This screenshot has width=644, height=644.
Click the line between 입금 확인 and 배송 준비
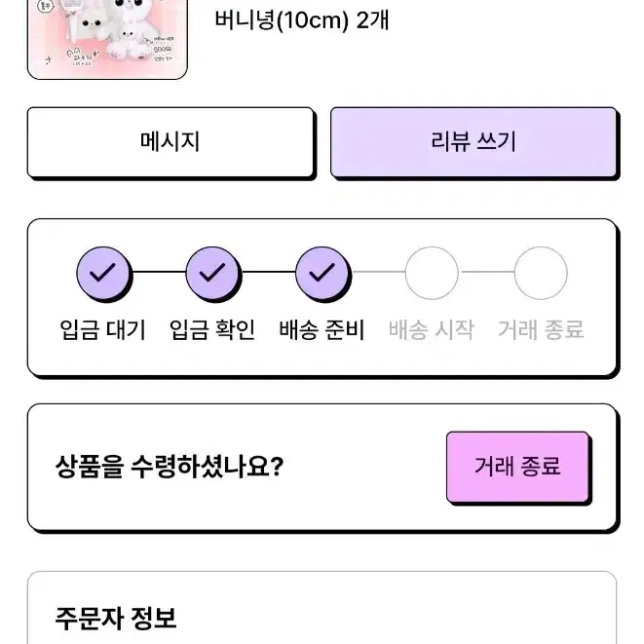click(x=268, y=272)
